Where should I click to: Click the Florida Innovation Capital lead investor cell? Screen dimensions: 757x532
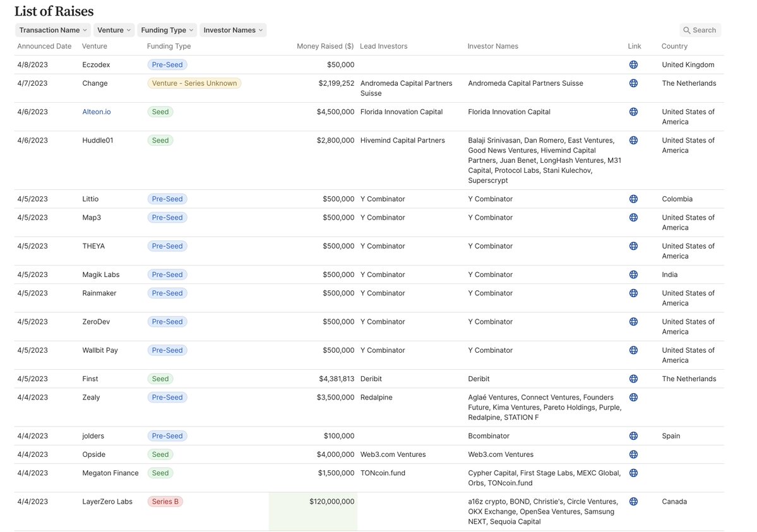pos(402,112)
